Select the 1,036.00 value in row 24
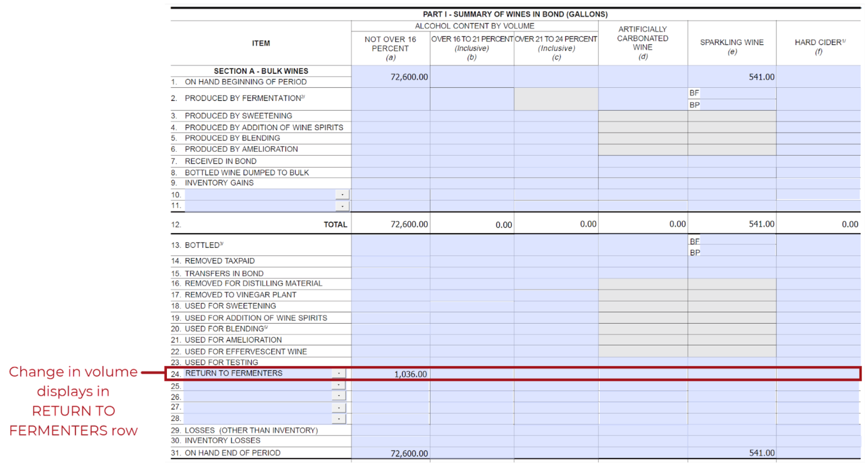This screenshot has width=868, height=468. pyautogui.click(x=410, y=374)
